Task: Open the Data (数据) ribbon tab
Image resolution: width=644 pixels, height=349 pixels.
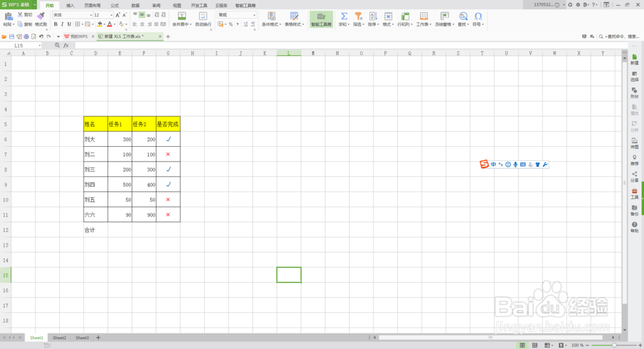Action: point(135,5)
